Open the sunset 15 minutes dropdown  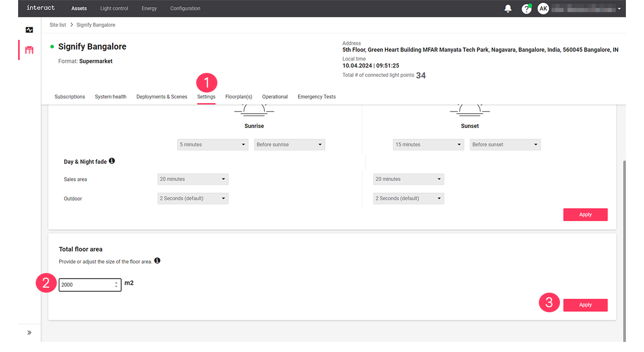428,145
